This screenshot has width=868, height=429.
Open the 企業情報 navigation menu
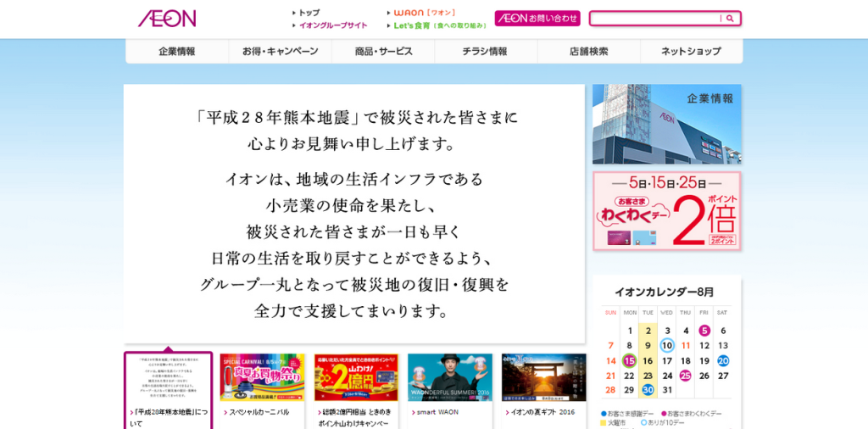click(177, 52)
